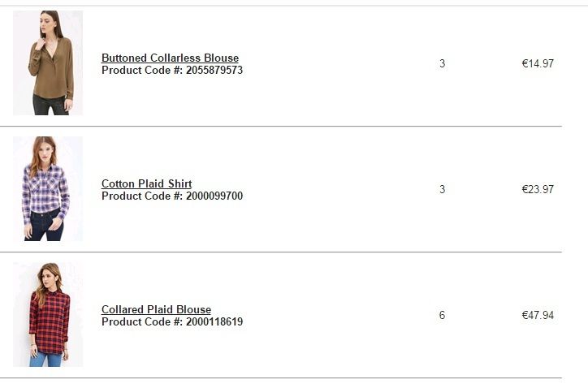
Task: Click the Collared Plaid Blouse quantity 6
Action: click(442, 315)
